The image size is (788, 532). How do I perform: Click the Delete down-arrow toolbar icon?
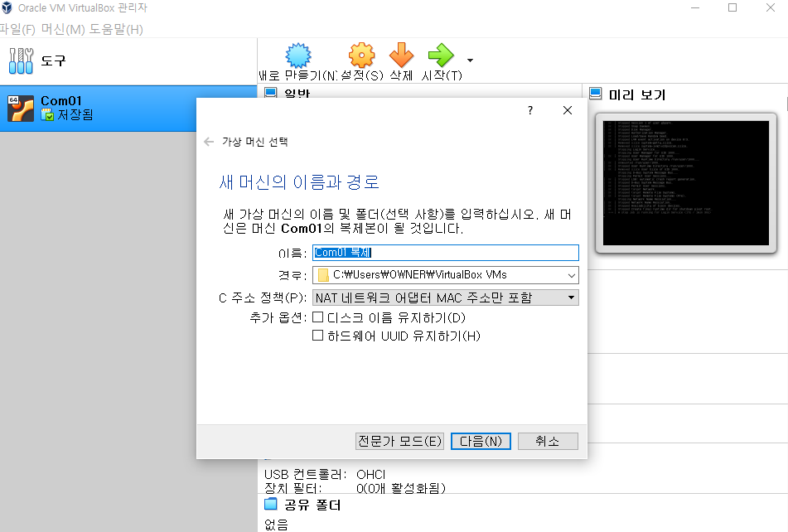point(401,56)
